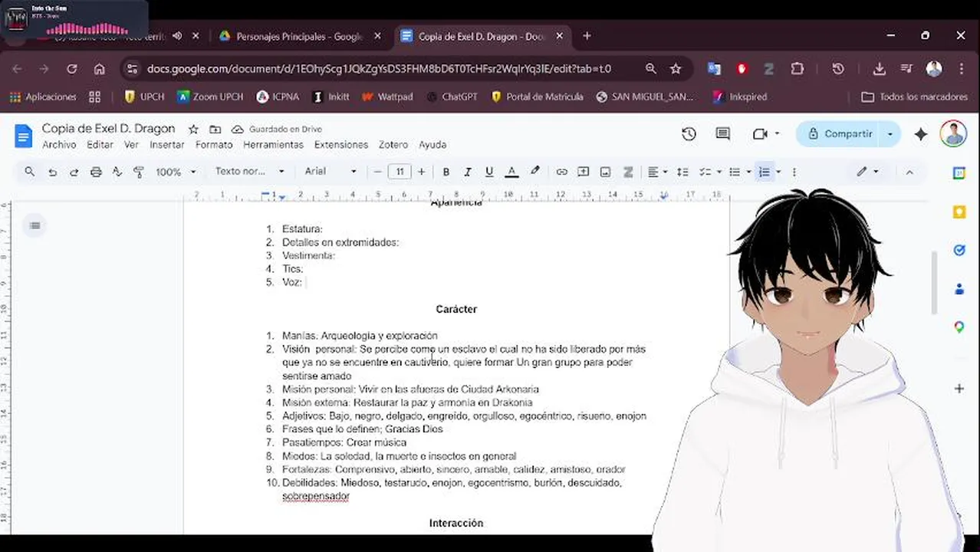Image resolution: width=980 pixels, height=552 pixels.
Task: Decrease the font size
Action: 378,172
